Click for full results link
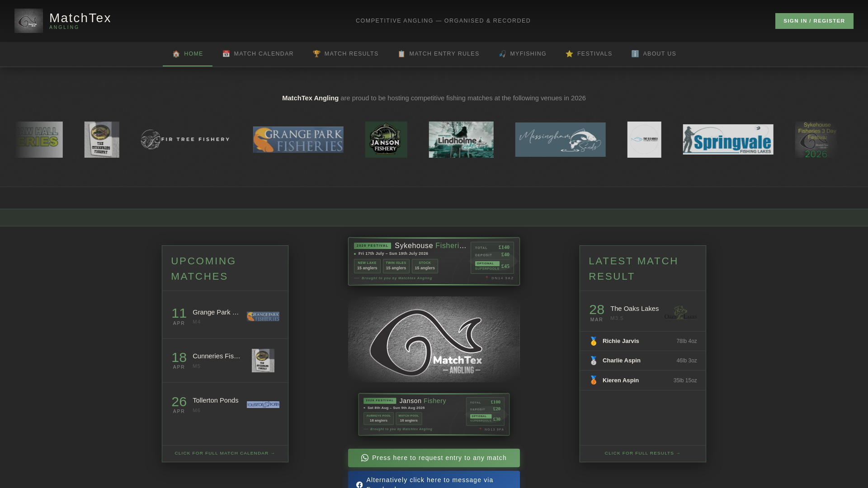This screenshot has width=868, height=488. pos(642,453)
